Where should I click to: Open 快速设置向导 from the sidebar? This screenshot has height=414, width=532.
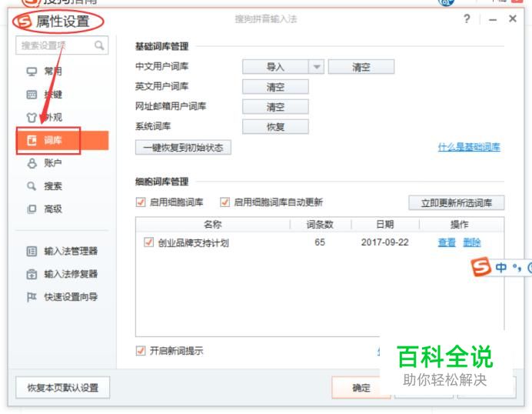pos(71,297)
